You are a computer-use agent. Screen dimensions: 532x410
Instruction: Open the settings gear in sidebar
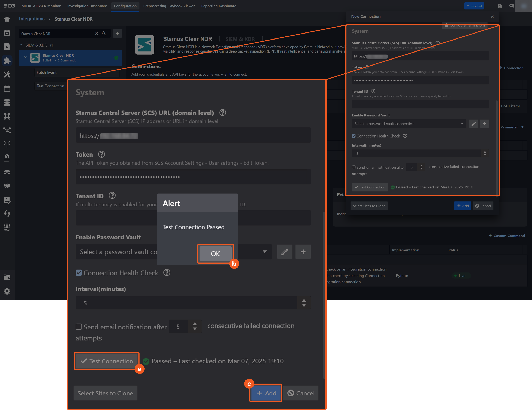[7, 291]
